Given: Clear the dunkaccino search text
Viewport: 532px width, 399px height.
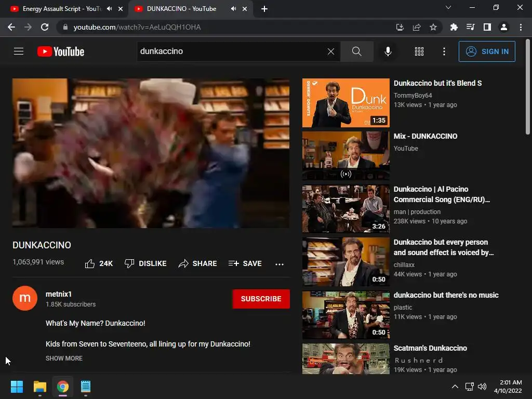Looking at the screenshot, I should coord(331,51).
